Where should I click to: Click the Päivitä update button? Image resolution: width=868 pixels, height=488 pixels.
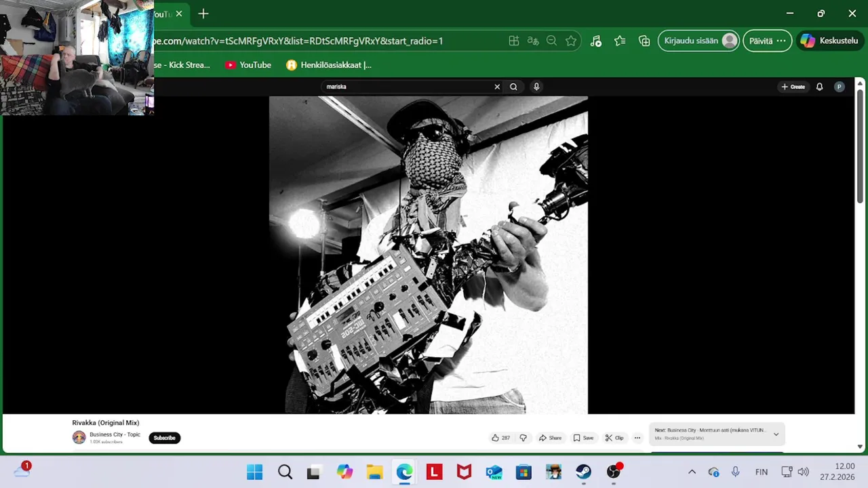click(768, 41)
